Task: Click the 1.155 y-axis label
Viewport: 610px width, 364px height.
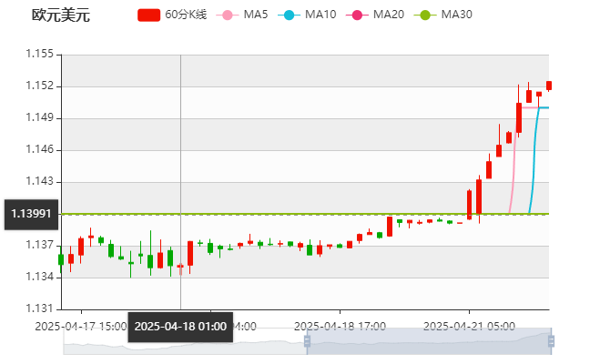Action: pos(39,54)
